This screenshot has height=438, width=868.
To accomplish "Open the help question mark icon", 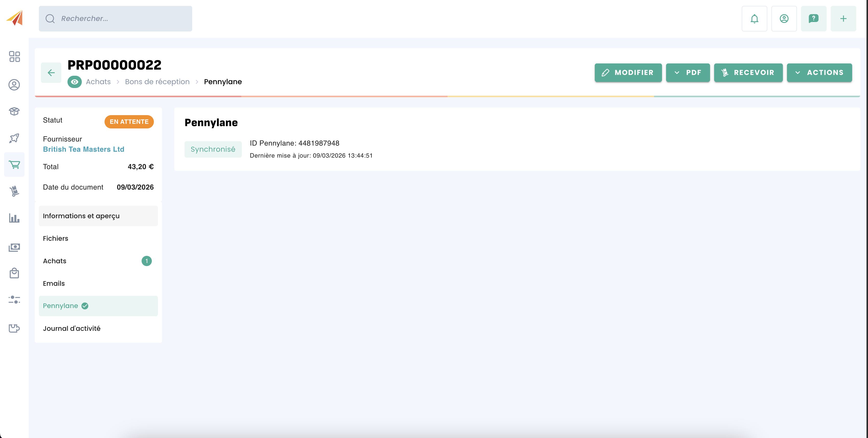I will [x=813, y=18].
